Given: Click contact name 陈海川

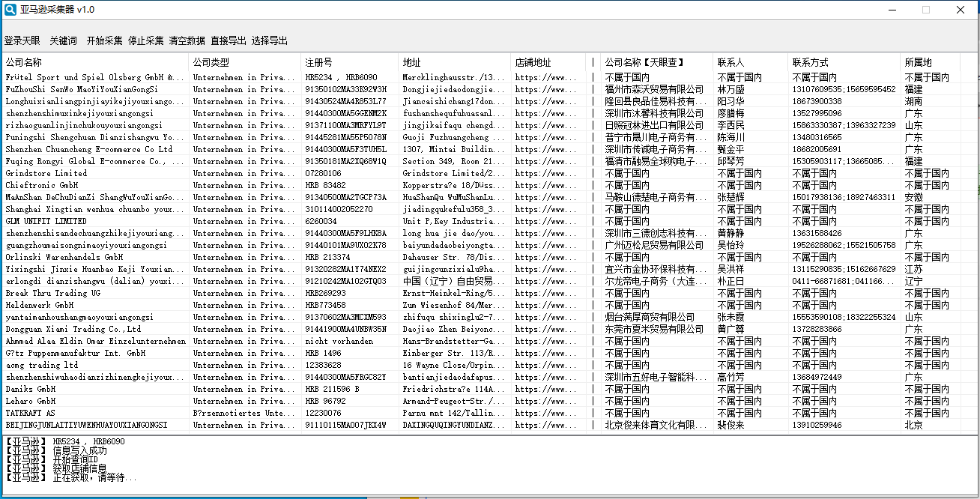Looking at the screenshot, I should click(x=731, y=137).
